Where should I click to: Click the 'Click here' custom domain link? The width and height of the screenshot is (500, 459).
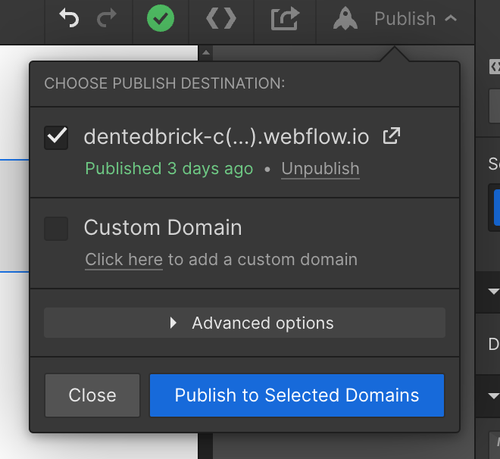pyautogui.click(x=124, y=259)
